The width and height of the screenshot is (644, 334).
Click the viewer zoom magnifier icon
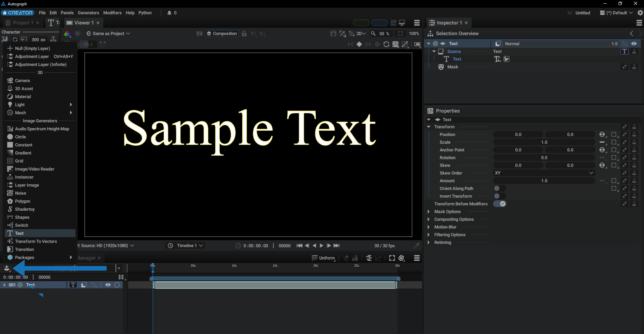(x=373, y=34)
